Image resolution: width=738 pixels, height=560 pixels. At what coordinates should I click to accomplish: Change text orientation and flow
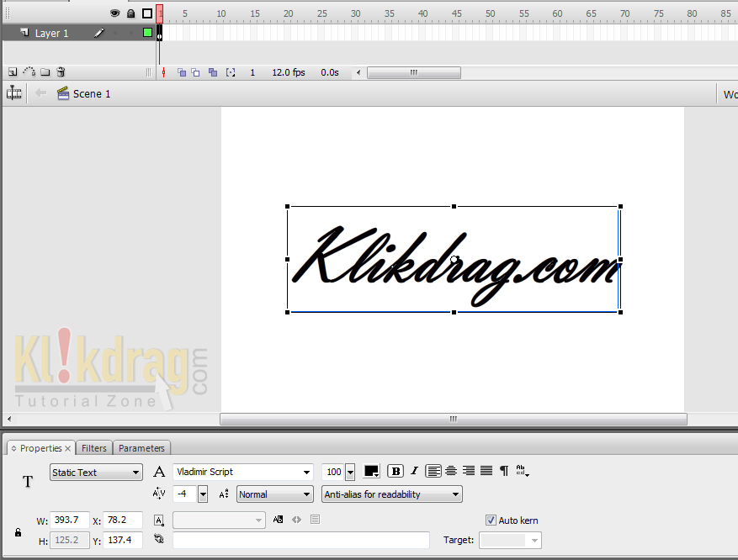(523, 471)
